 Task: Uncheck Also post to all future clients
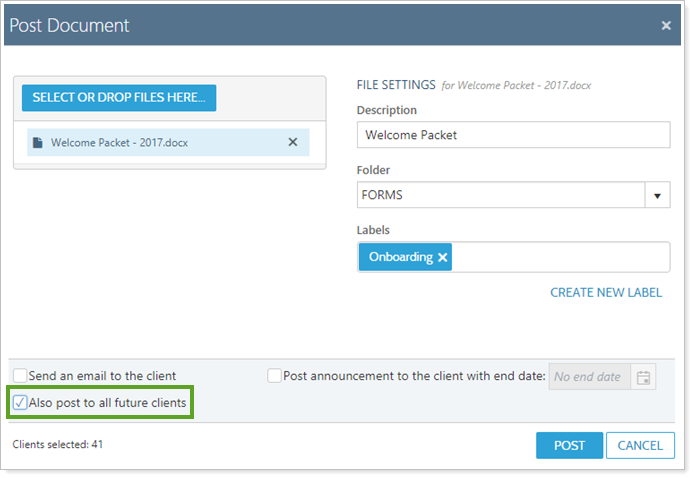21,403
